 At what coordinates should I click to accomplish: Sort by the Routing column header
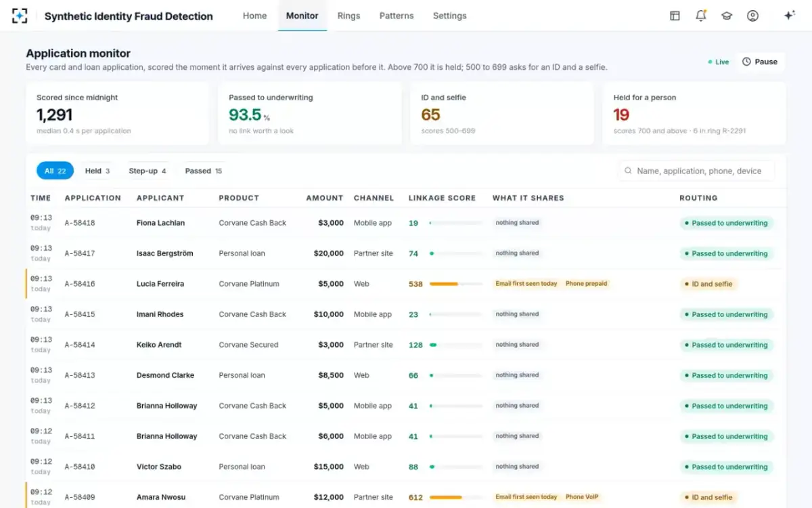point(698,198)
